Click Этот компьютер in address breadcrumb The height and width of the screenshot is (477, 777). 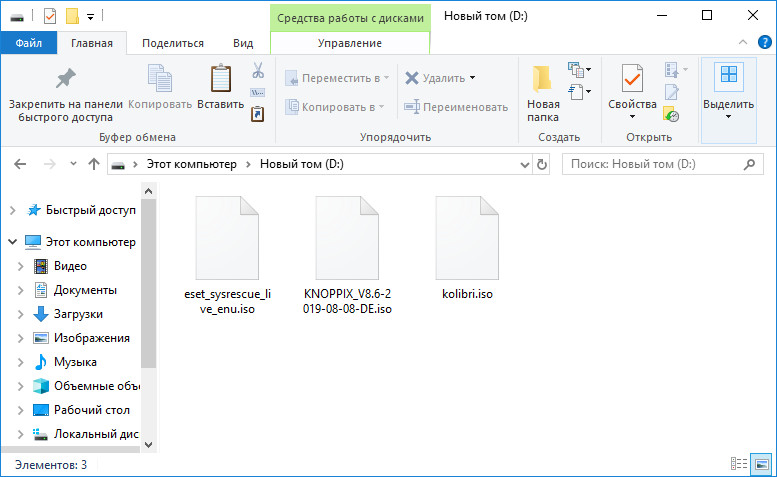191,164
